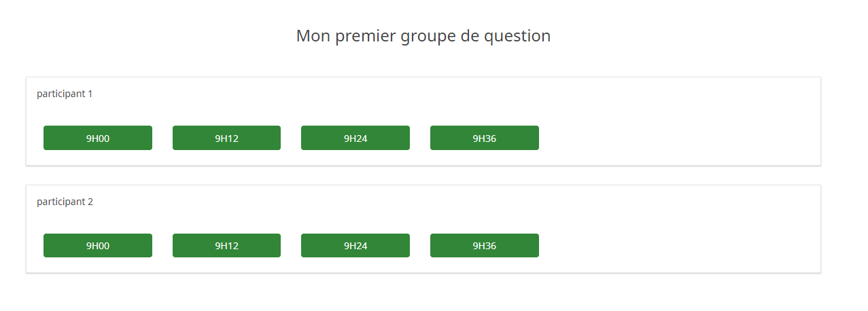Screen dimensions: 868x311
Task: Choose 9H12 for participant 1
Action: pyautogui.click(x=226, y=138)
